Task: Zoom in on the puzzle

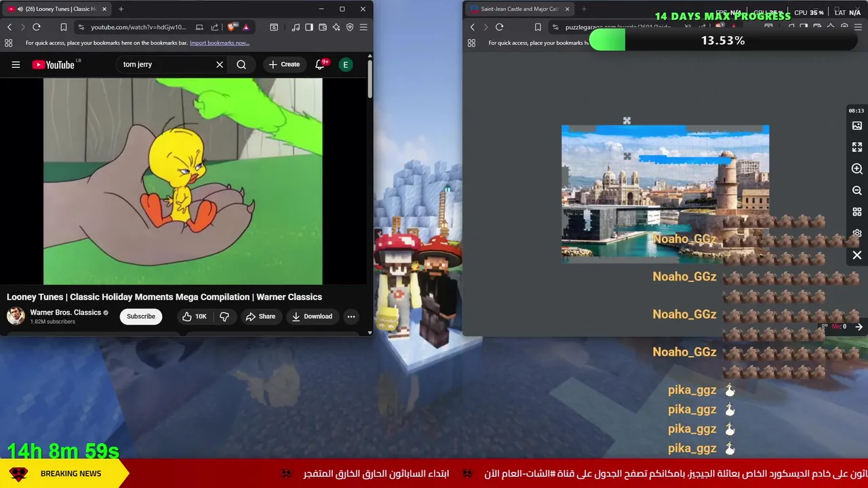Action: point(857,169)
